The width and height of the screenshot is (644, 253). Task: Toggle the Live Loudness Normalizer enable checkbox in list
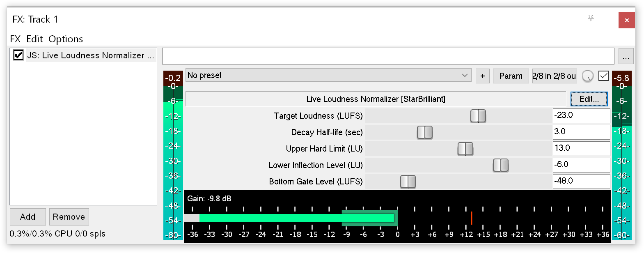(x=18, y=55)
